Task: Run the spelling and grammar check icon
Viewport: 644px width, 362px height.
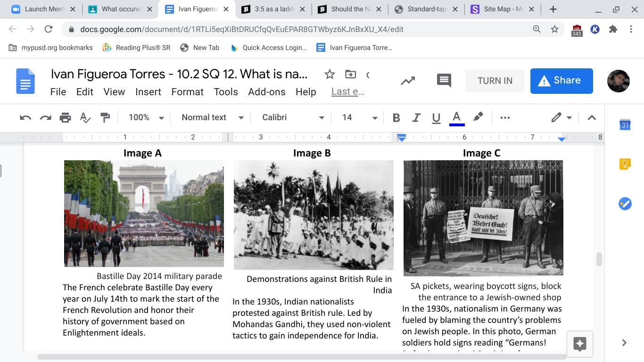Action: coord(85,117)
